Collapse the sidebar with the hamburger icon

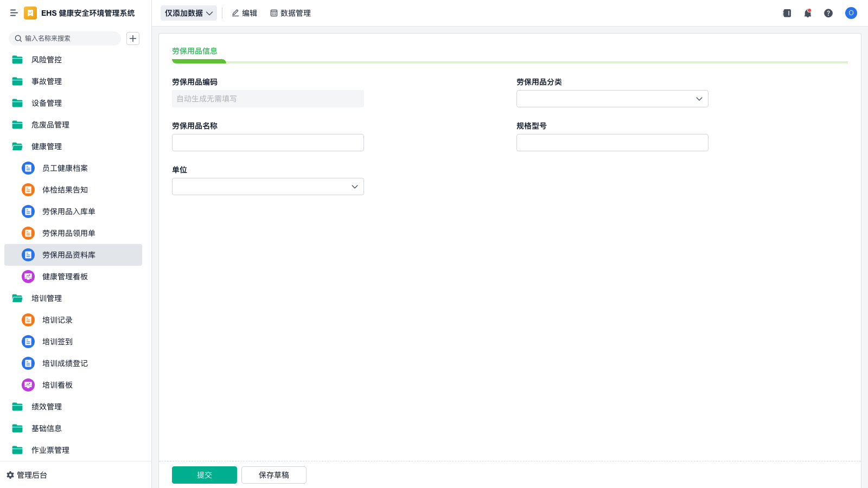pos(14,13)
